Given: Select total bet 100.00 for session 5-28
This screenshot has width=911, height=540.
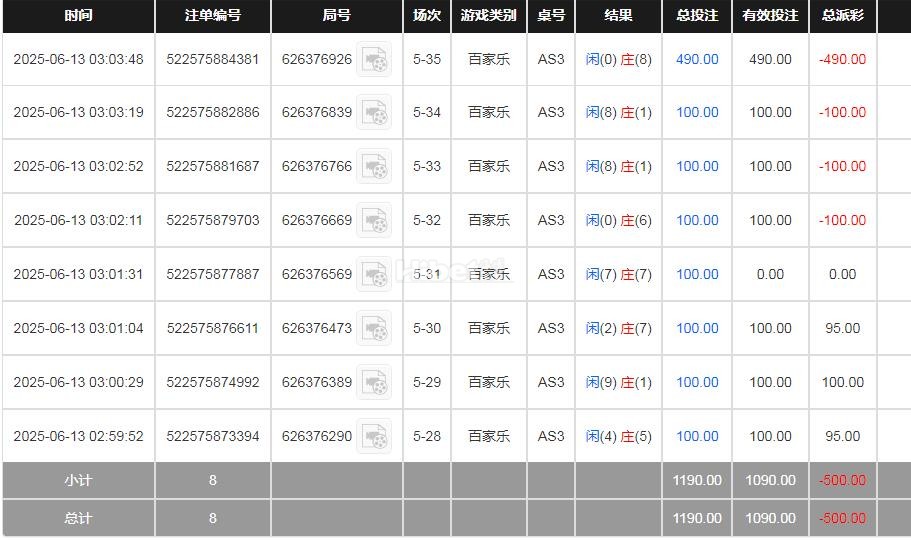Looking at the screenshot, I should (697, 436).
